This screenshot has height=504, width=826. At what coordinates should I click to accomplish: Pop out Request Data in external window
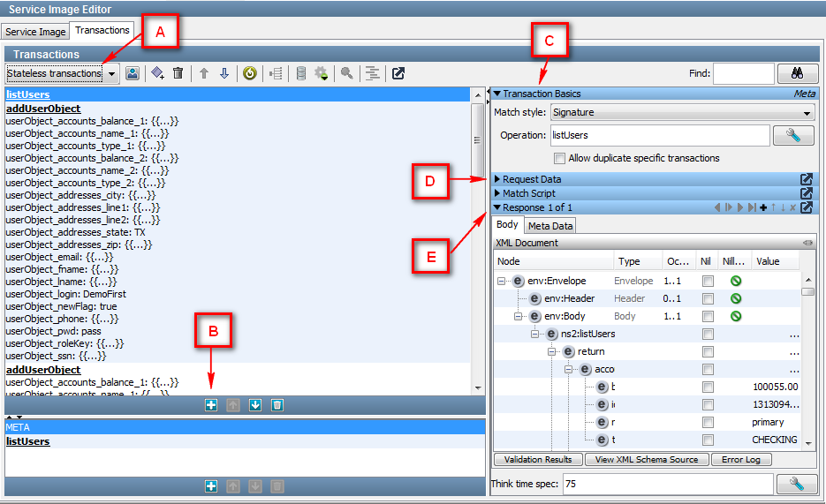pyautogui.click(x=807, y=179)
